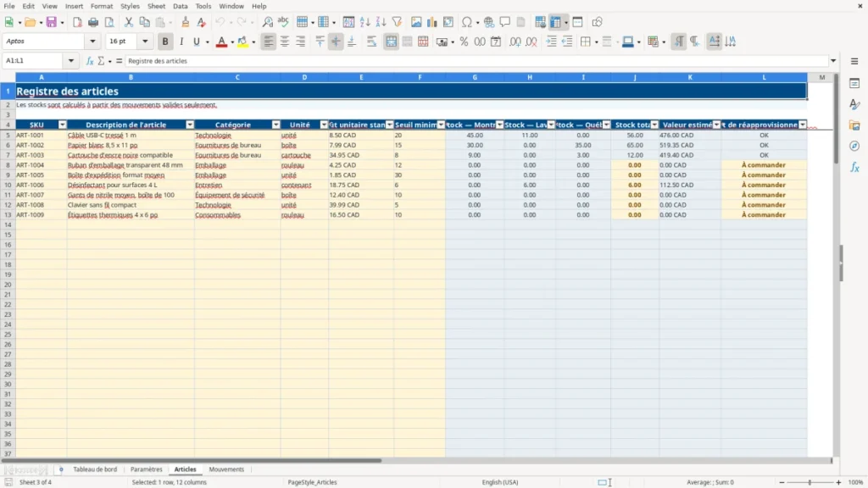868x488 pixels.
Task: Open the font size dropdown
Action: tap(145, 42)
